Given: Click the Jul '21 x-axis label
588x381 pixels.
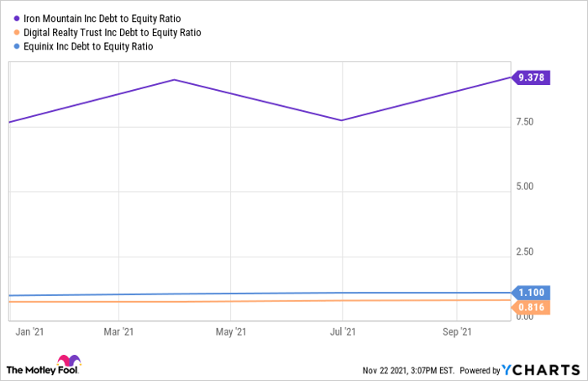Looking at the screenshot, I should (340, 331).
